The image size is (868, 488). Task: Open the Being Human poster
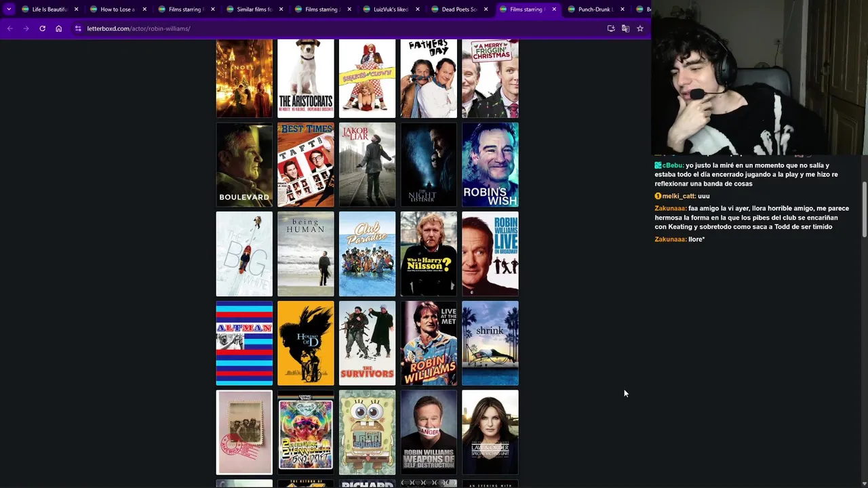click(x=306, y=254)
